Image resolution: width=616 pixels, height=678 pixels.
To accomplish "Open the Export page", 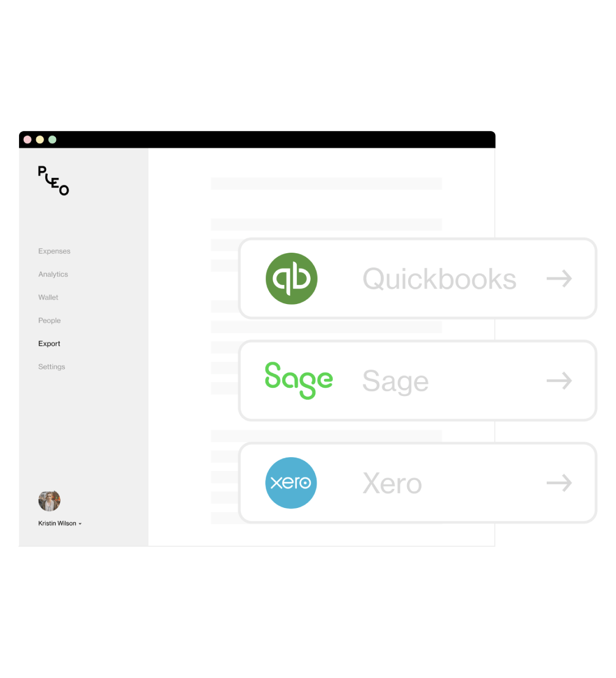I will pyautogui.click(x=49, y=344).
